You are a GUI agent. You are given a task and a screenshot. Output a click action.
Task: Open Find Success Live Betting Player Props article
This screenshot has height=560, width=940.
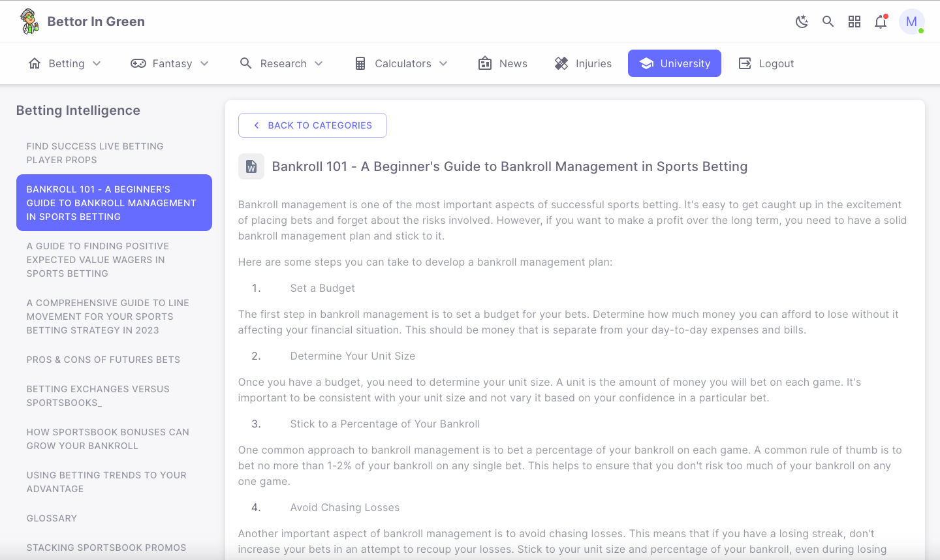coord(114,153)
